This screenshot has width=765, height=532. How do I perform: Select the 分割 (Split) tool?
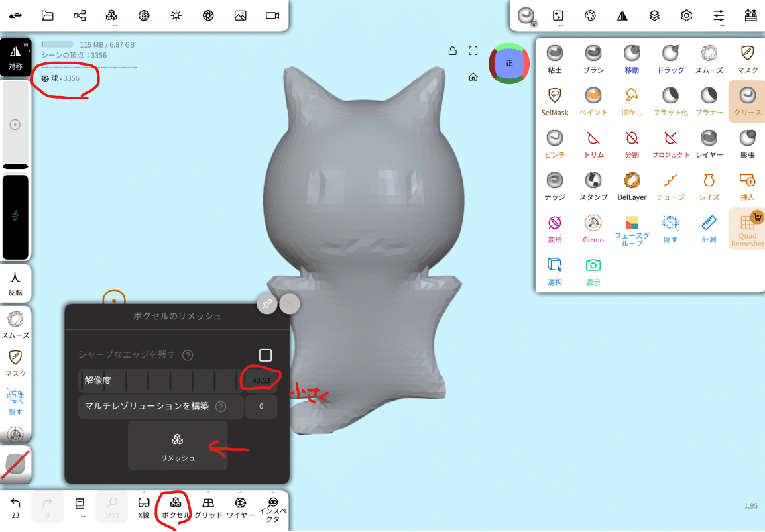click(632, 144)
